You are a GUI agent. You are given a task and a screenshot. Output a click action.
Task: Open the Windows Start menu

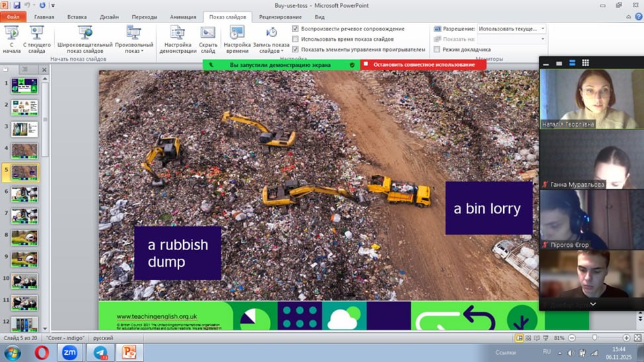click(x=13, y=353)
